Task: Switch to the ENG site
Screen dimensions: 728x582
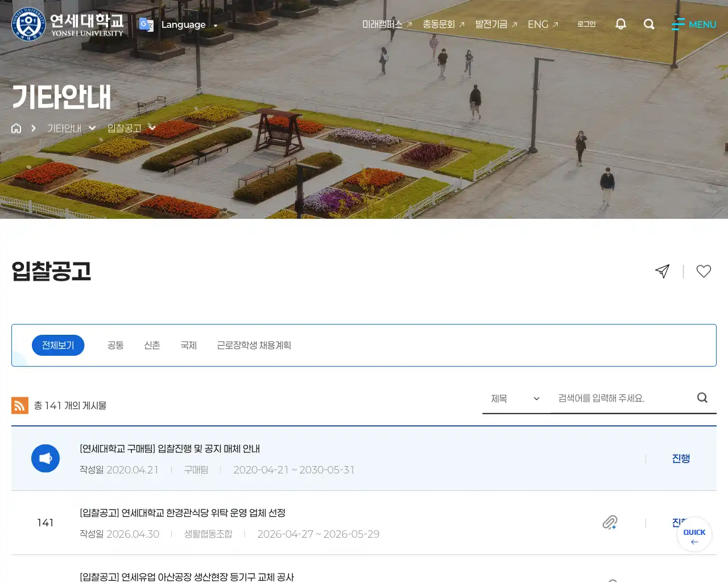Action: [x=543, y=24]
